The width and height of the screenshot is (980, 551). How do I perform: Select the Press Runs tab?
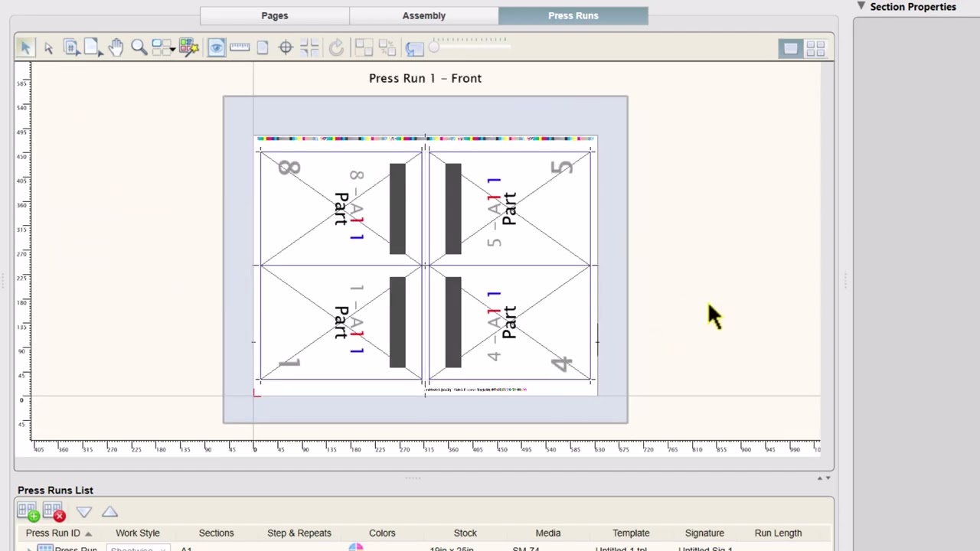tap(573, 15)
